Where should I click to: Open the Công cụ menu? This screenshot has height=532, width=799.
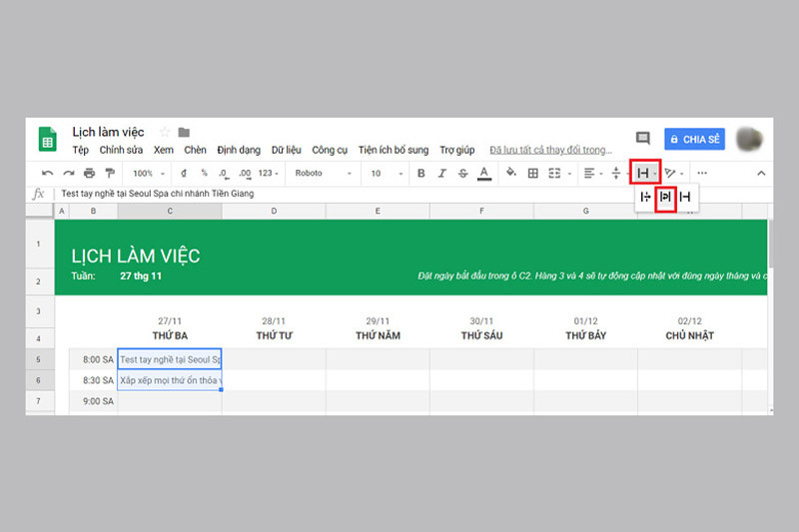(x=330, y=150)
